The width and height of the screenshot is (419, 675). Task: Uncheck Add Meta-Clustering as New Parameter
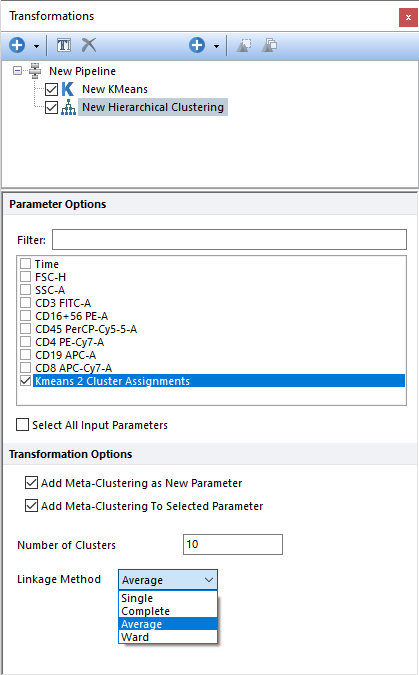(x=31, y=483)
